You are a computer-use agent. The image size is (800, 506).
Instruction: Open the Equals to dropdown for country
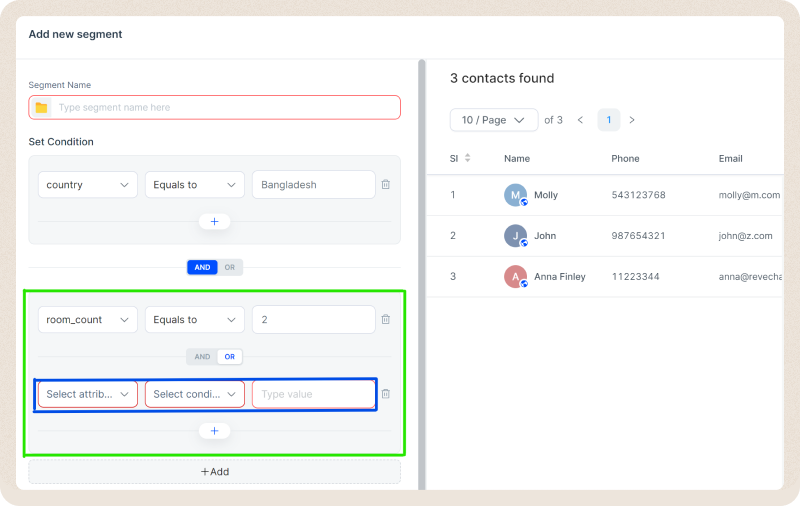[x=195, y=185]
